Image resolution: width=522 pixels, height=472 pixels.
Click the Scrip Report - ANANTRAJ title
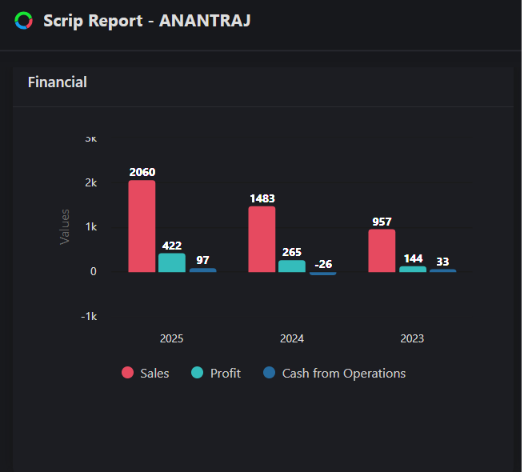[147, 21]
